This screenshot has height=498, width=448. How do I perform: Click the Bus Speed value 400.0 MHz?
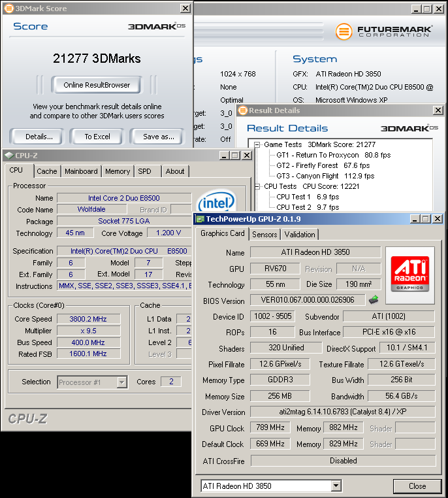point(89,342)
